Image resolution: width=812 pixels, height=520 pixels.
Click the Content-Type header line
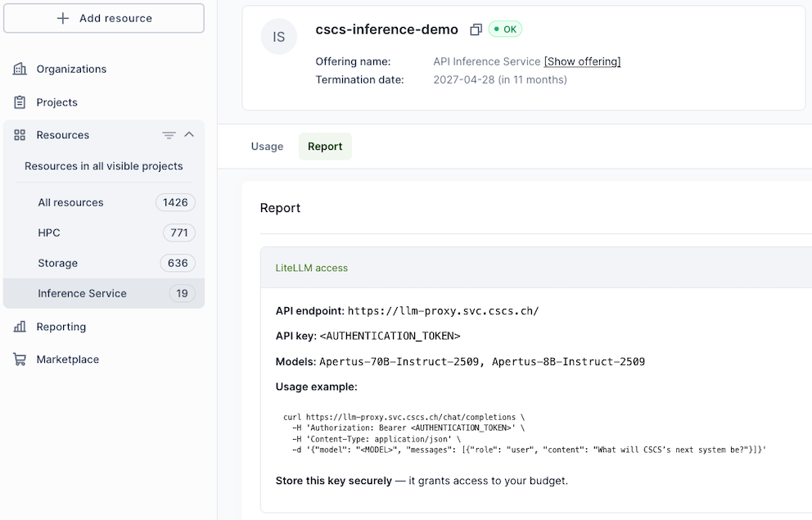[376, 439]
